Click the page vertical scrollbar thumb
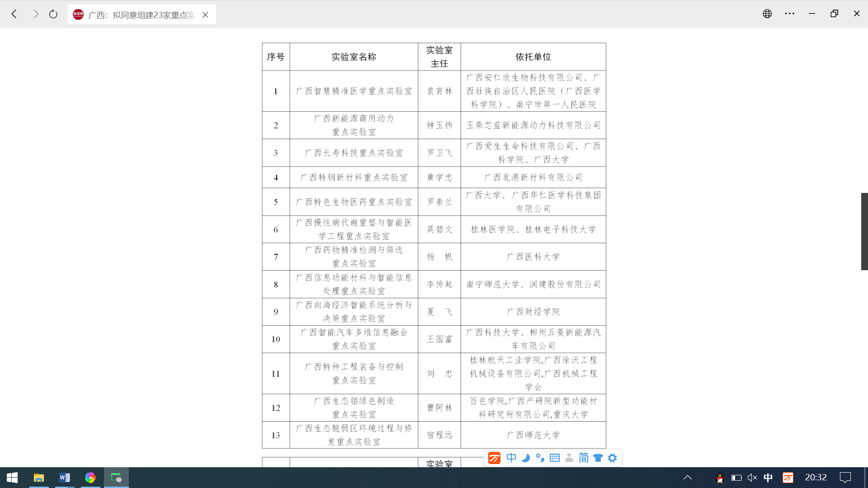868x488 pixels. (x=864, y=231)
